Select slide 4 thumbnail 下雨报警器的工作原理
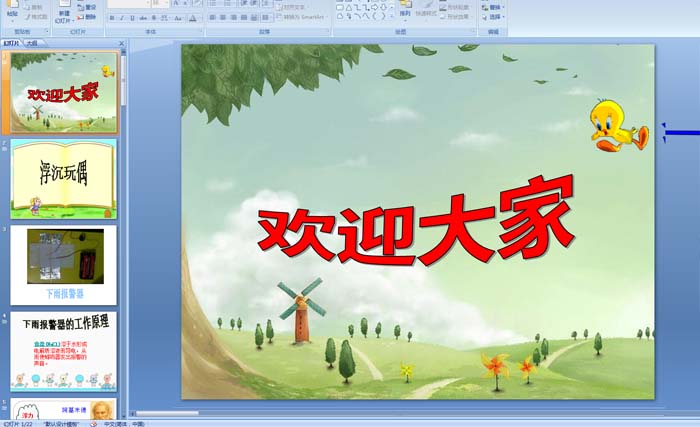 click(x=64, y=352)
